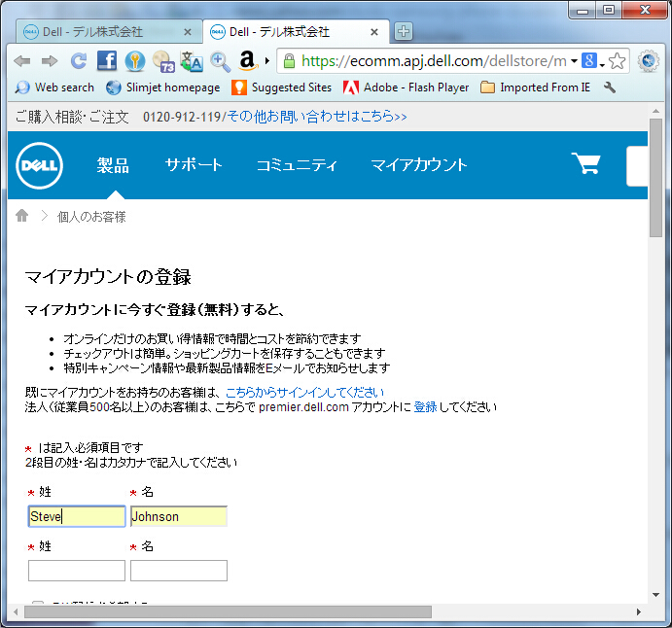Click the 個人のお客様 breadcrumb
Viewport: 672px width, 628px height.
(91, 217)
